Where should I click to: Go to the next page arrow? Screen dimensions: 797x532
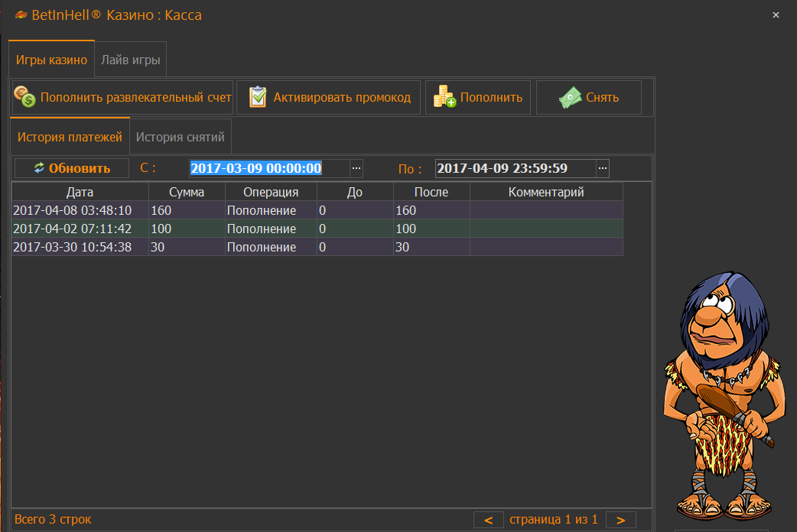[x=620, y=520]
